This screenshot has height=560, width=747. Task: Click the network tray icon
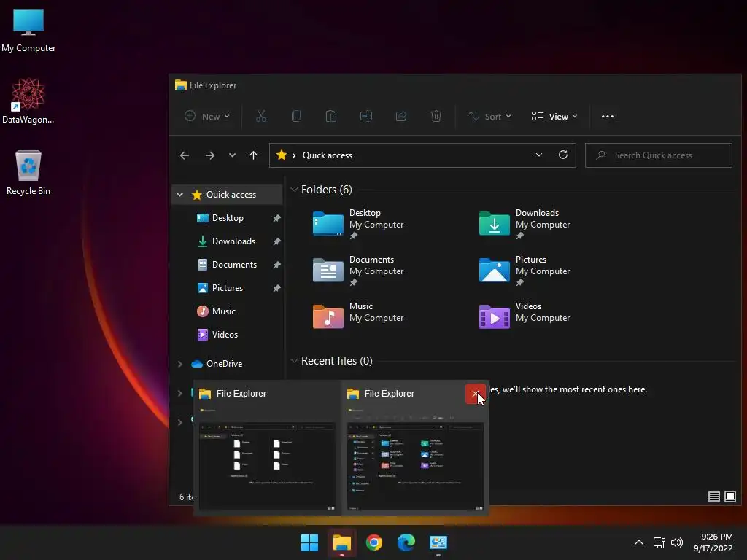(x=659, y=542)
